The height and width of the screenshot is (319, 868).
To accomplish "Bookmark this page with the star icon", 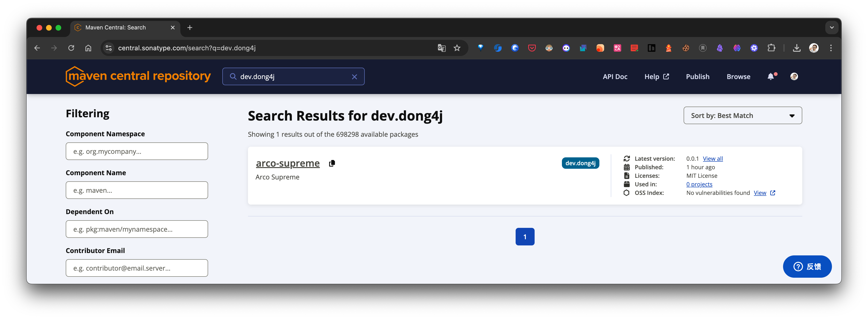I will [457, 48].
